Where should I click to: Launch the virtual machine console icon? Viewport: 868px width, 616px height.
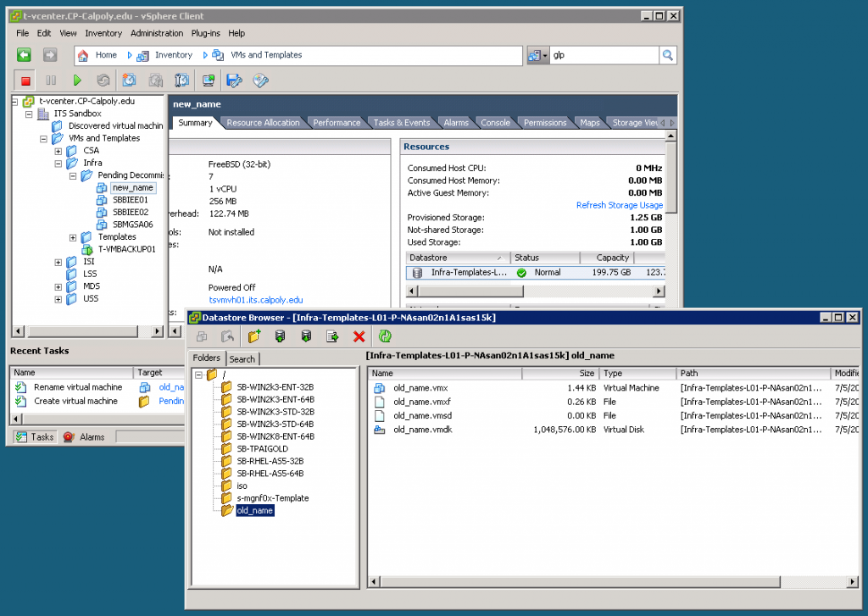tap(209, 80)
